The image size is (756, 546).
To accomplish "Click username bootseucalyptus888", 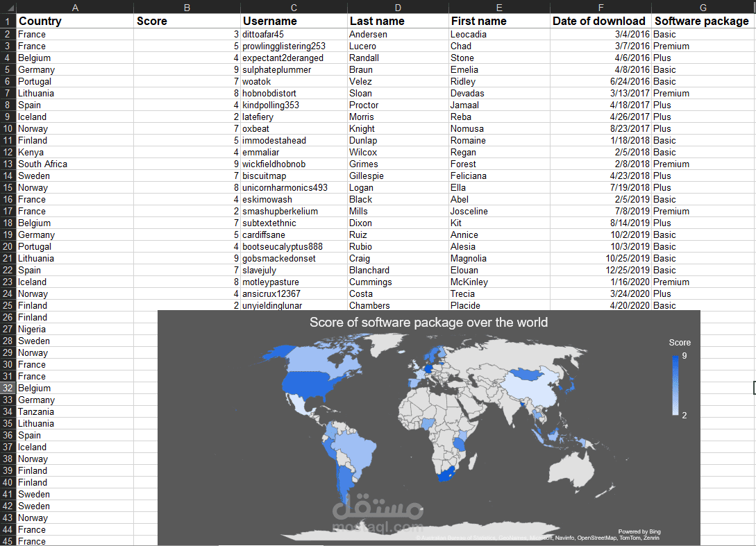I will (294, 247).
